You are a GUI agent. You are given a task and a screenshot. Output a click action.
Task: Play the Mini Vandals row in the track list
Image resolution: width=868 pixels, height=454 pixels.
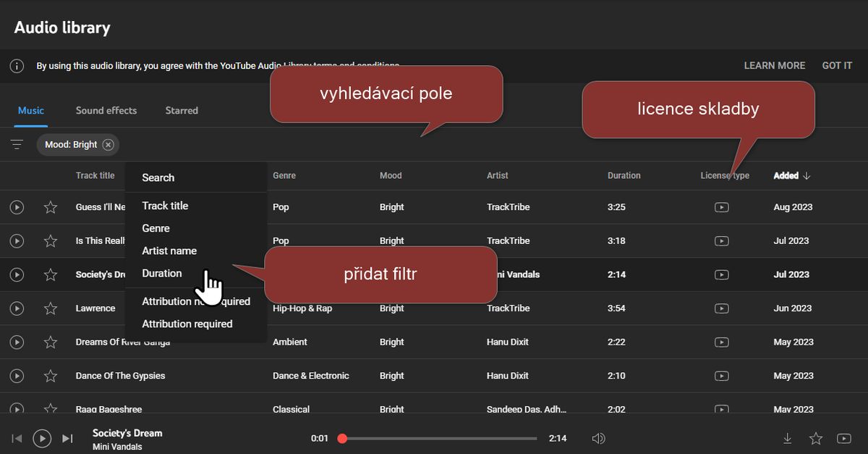pyautogui.click(x=17, y=274)
